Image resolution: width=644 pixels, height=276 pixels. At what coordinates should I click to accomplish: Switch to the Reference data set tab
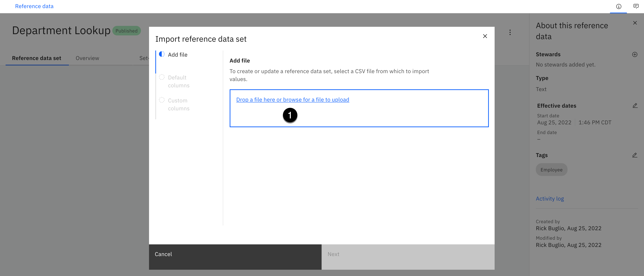click(37, 58)
